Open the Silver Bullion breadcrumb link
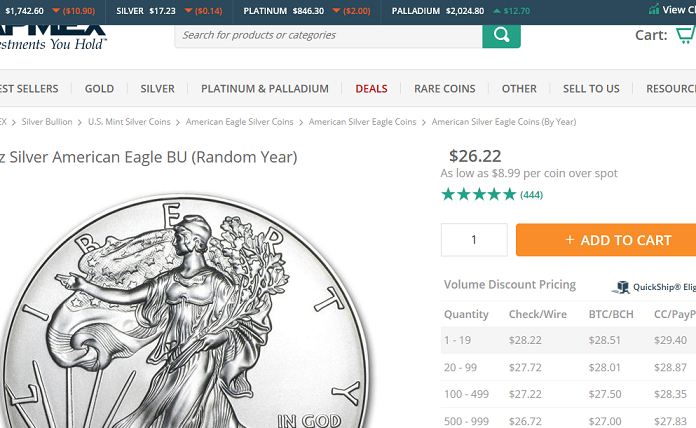 47,122
